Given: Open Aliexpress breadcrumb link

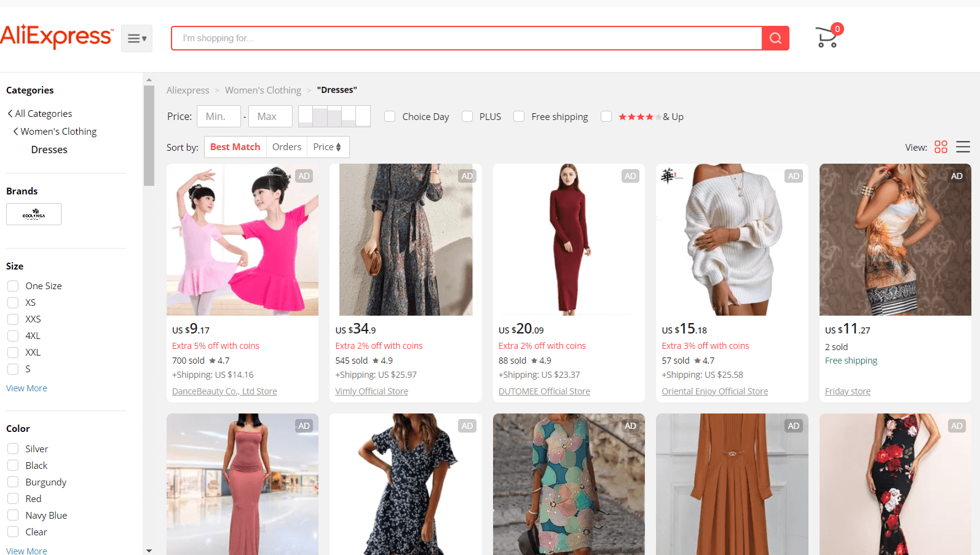Looking at the screenshot, I should point(188,90).
